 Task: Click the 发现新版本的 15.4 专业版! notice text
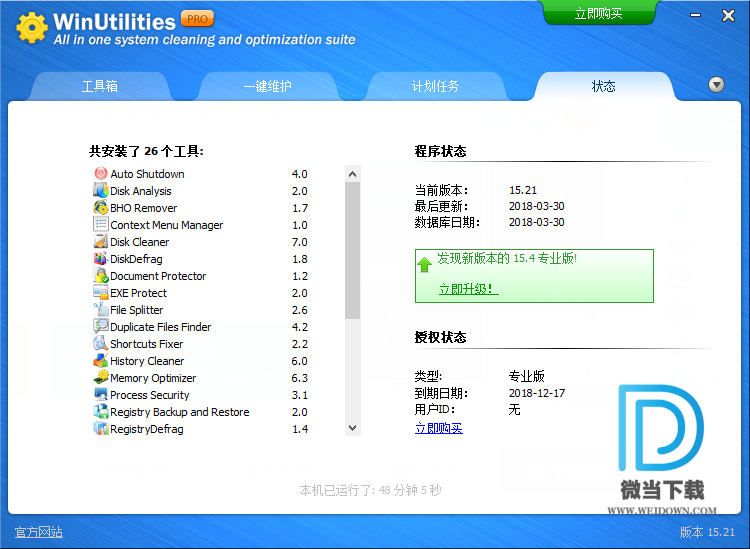507,259
